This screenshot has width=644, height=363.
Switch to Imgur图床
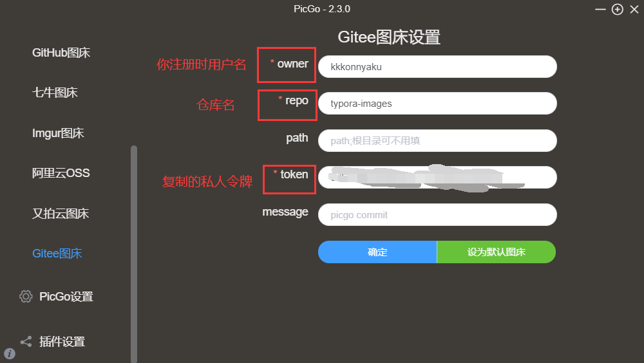58,133
